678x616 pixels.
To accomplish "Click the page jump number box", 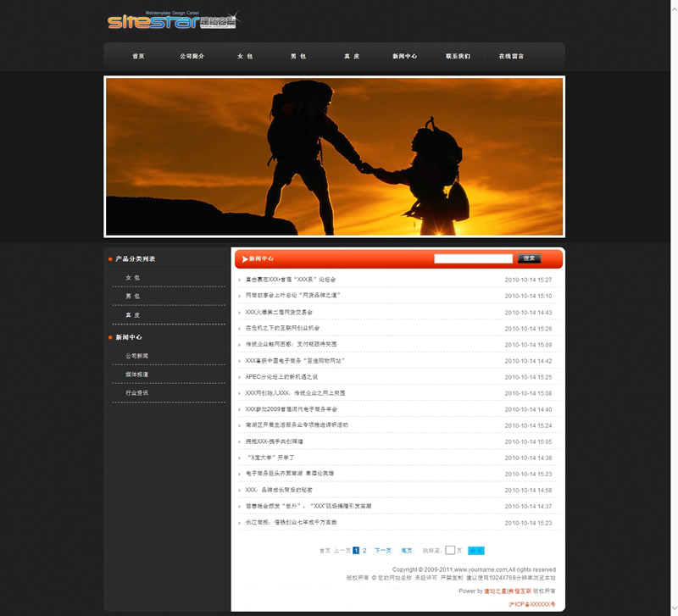I will [450, 551].
